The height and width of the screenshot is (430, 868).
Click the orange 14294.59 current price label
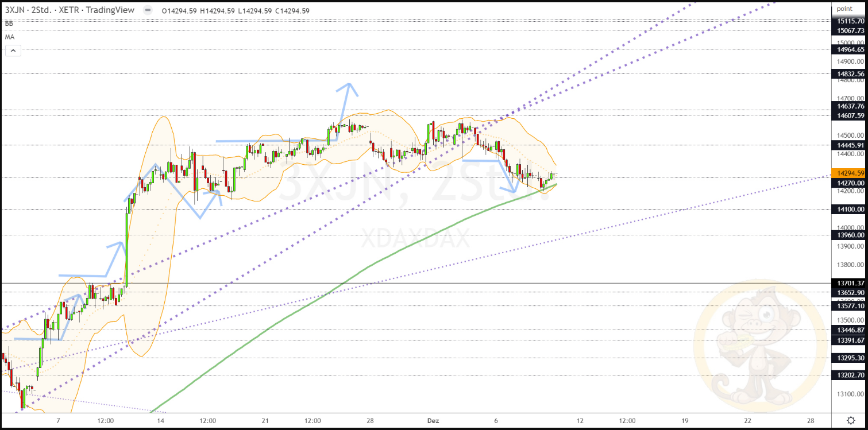pos(850,173)
